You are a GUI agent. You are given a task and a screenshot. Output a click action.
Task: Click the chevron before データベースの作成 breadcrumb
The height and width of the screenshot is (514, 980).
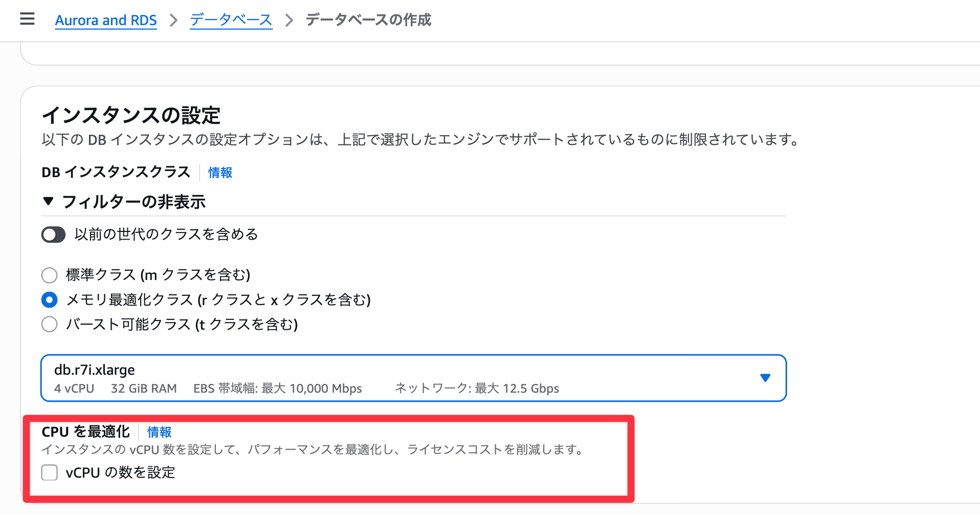[289, 20]
